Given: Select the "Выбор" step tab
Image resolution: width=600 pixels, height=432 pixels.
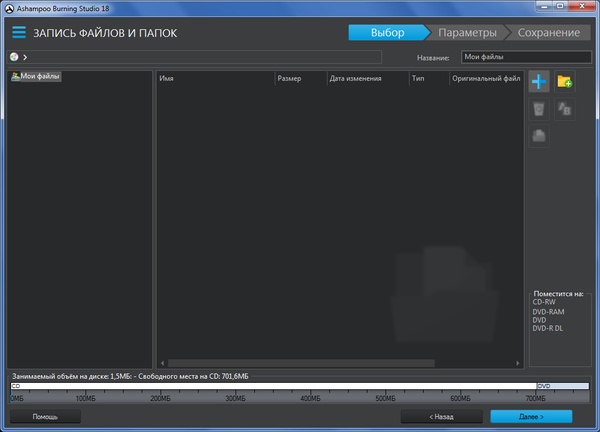Looking at the screenshot, I should click(388, 33).
